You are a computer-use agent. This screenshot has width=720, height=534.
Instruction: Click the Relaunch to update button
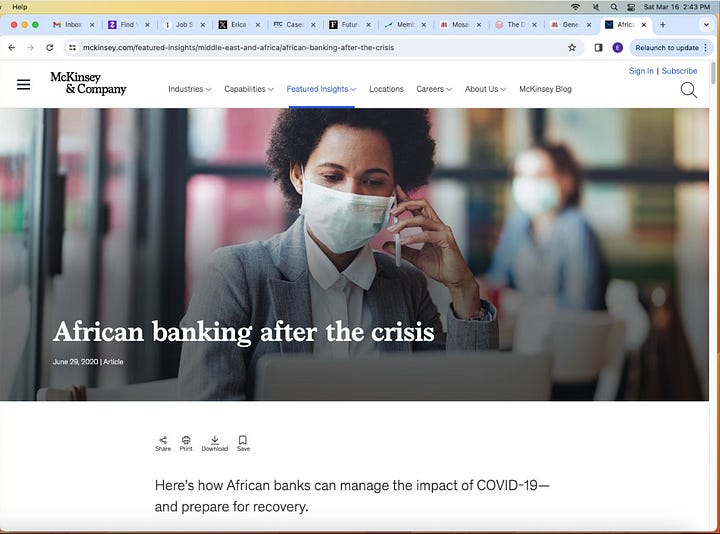[x=671, y=48]
